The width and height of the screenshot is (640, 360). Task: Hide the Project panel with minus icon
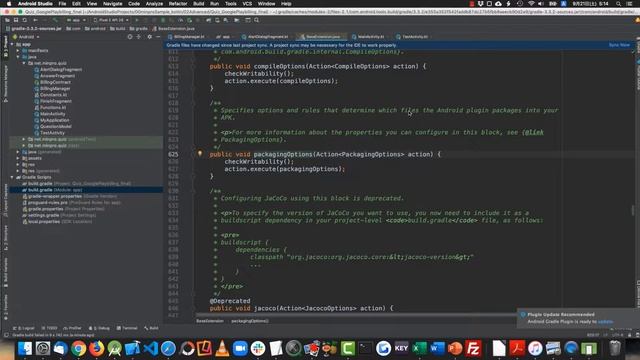158,37
